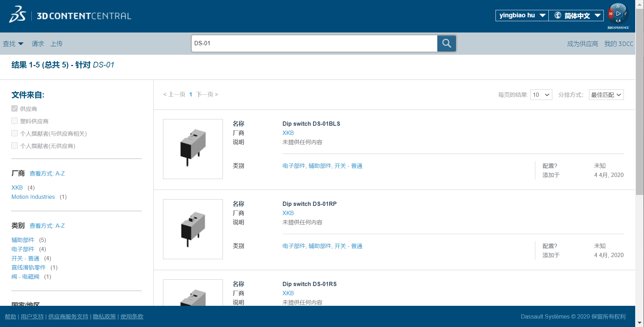Filter by Motion Industries manufacturer
This screenshot has width=644, height=327.
(33, 197)
